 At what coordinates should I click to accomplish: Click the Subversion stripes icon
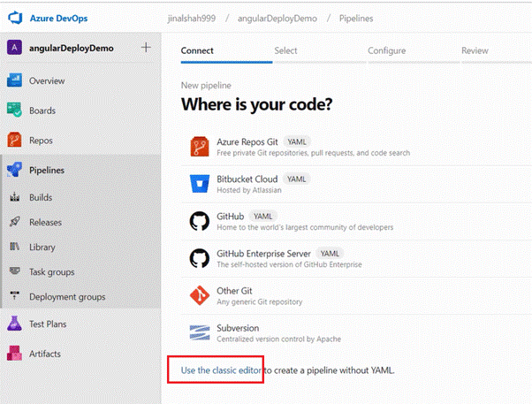pos(200,332)
